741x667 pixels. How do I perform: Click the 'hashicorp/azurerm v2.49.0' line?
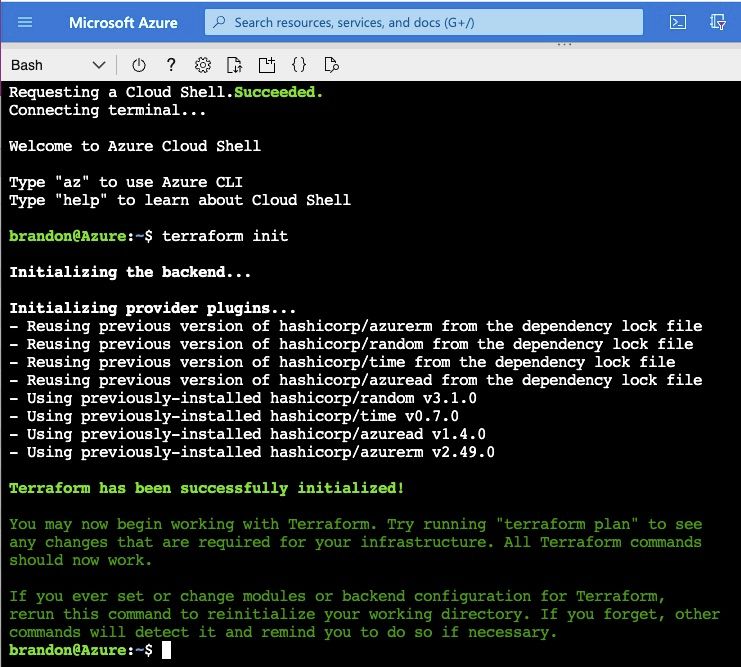tap(252, 452)
